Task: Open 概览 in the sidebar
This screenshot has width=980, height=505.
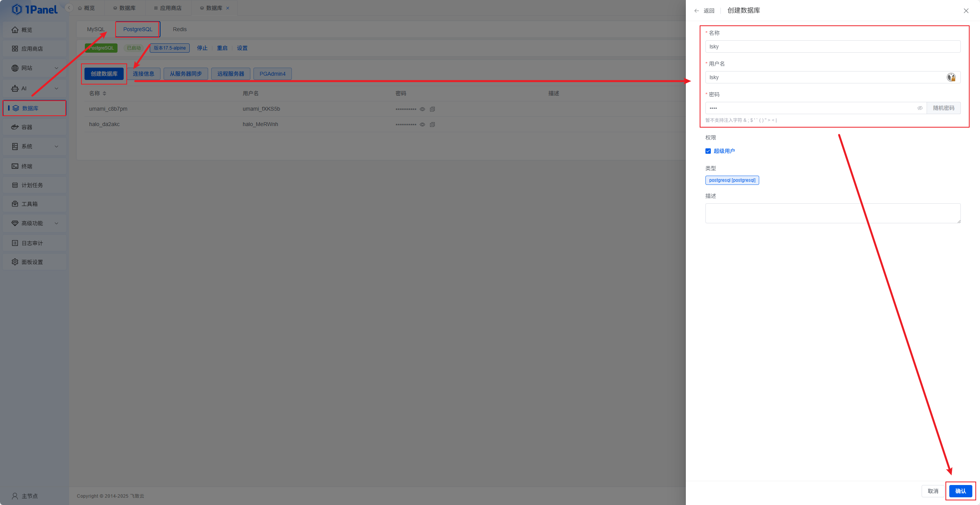Action: pos(35,30)
